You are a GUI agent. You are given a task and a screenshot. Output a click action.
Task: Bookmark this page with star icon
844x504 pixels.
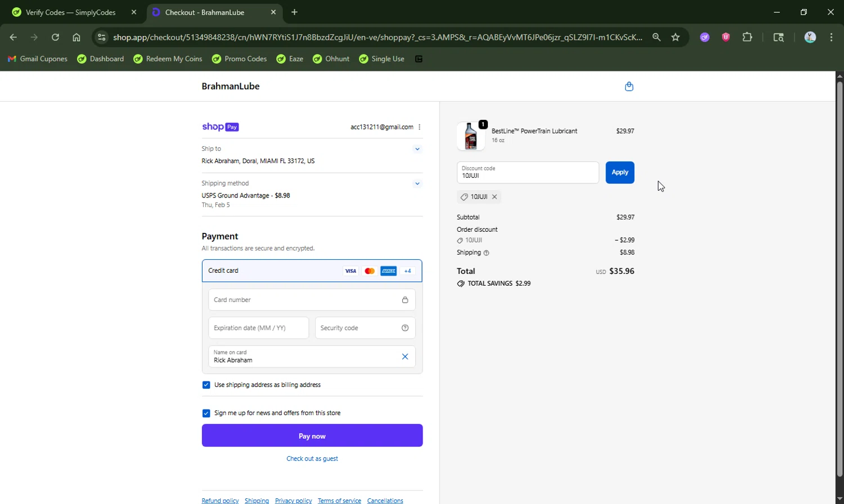(x=676, y=37)
